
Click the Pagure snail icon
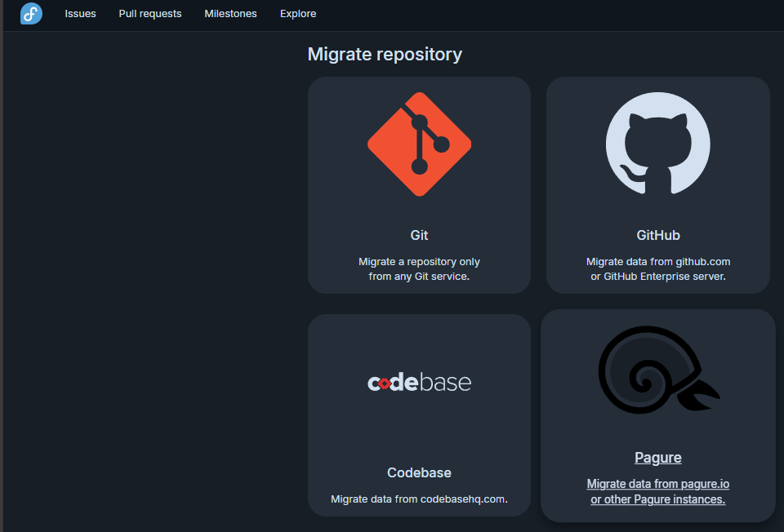[657, 369]
